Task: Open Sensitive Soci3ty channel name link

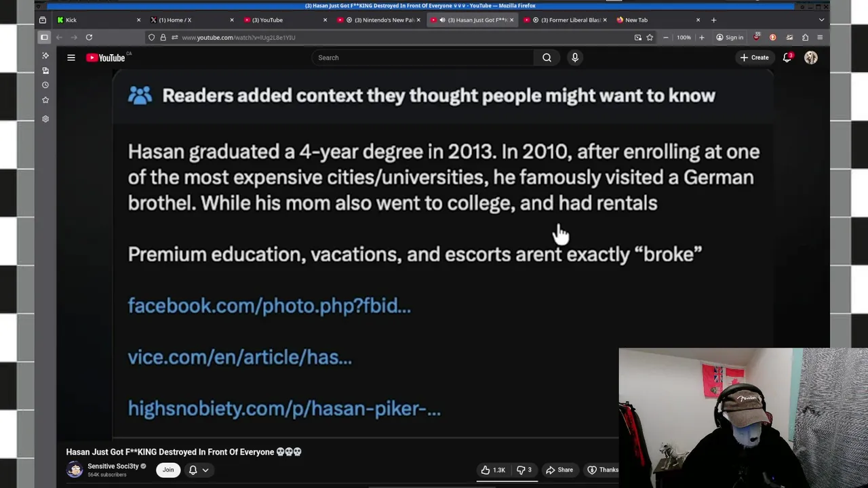Action: 113,466
